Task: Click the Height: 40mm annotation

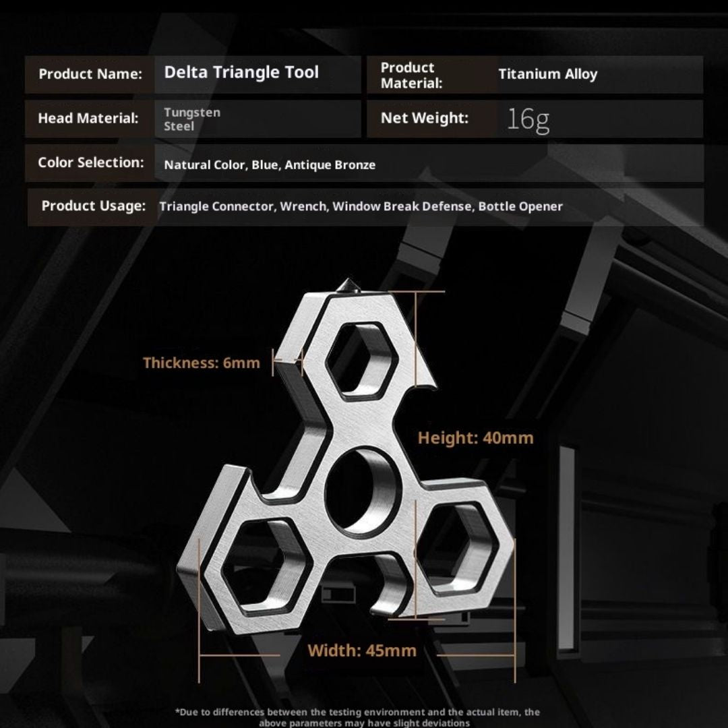Action: [475, 438]
